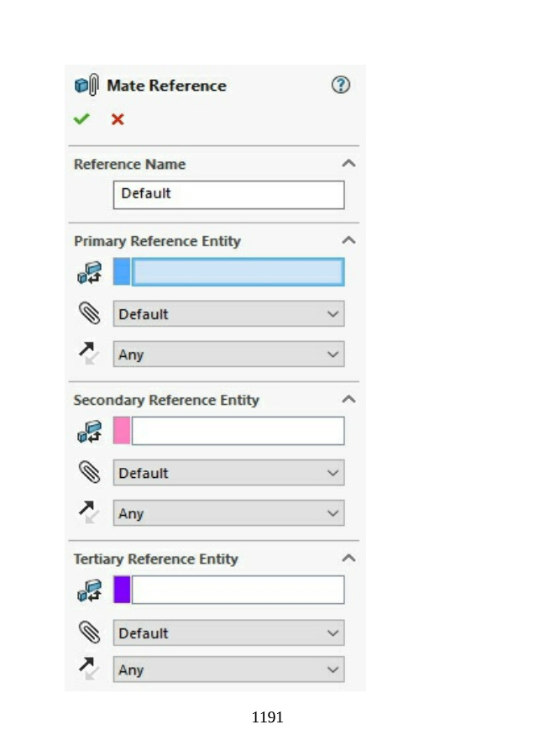
Task: Collapse the Reference Name section
Action: (x=348, y=164)
